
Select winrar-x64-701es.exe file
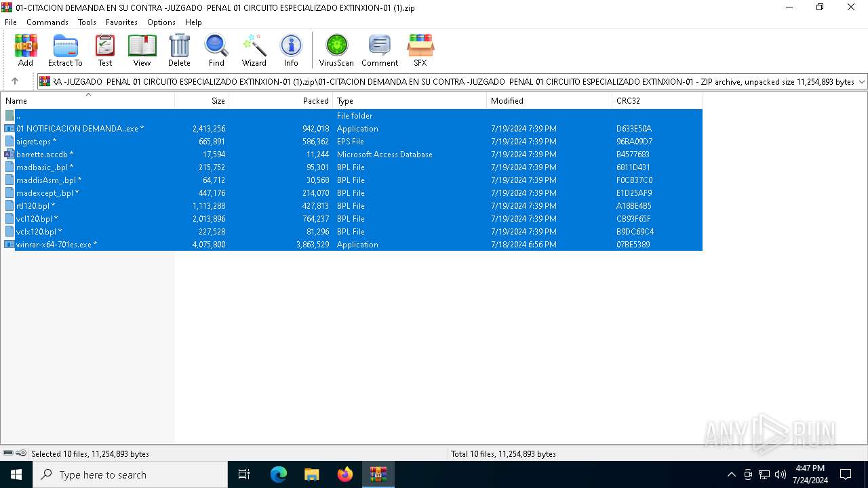(352, 245)
